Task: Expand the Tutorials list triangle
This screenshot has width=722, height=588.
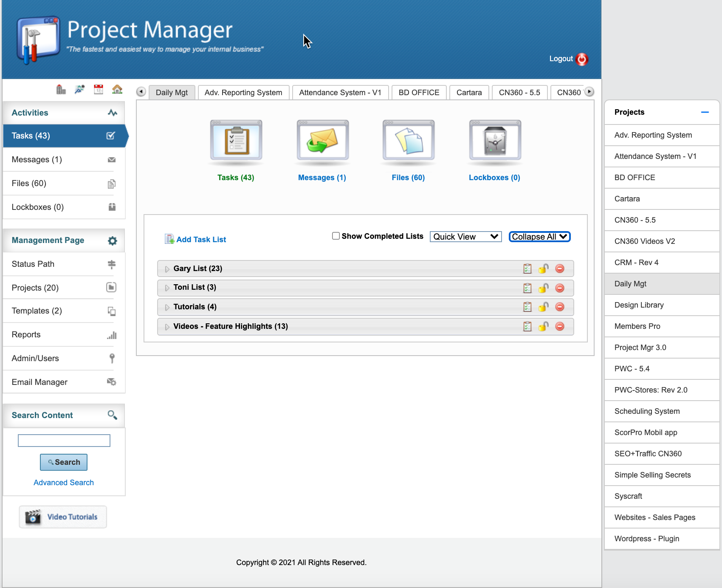Action: pyautogui.click(x=167, y=307)
